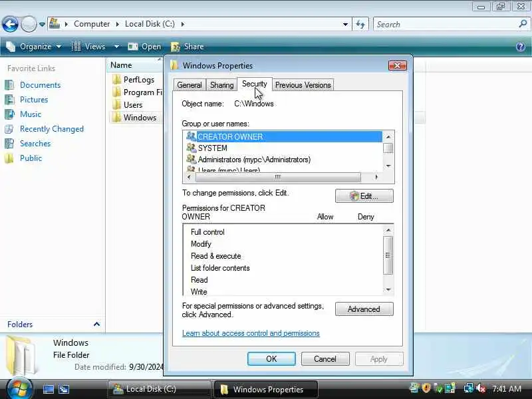Open Public in Favorite Links
The width and height of the screenshot is (532, 399).
(x=31, y=158)
